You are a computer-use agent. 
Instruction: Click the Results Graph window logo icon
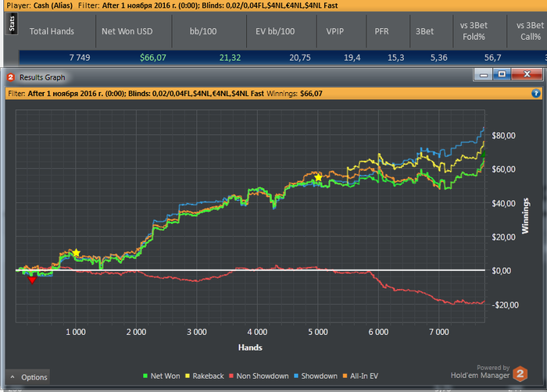point(11,77)
